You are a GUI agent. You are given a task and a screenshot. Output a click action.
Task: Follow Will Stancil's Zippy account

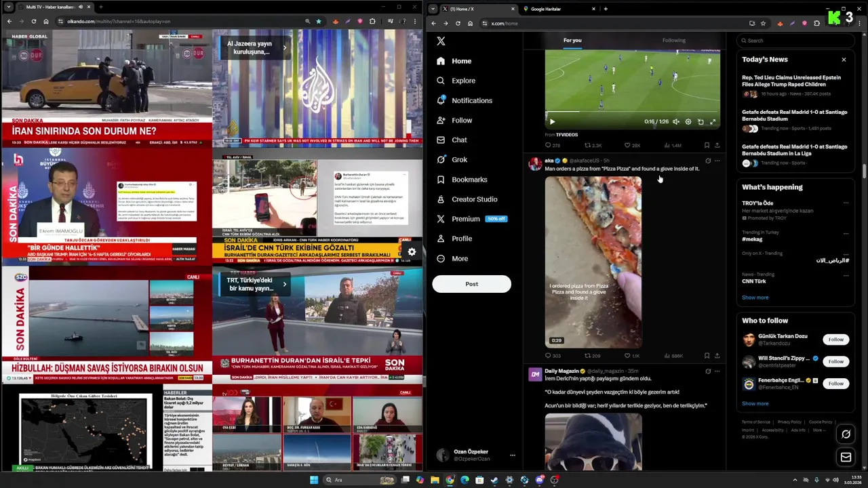[x=835, y=361]
